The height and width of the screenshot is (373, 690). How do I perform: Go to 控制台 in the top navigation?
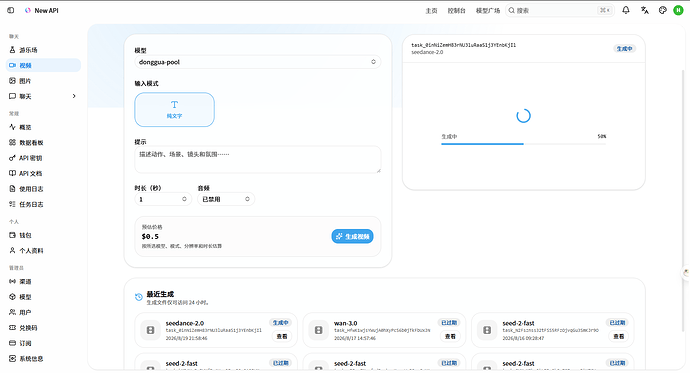coord(456,11)
